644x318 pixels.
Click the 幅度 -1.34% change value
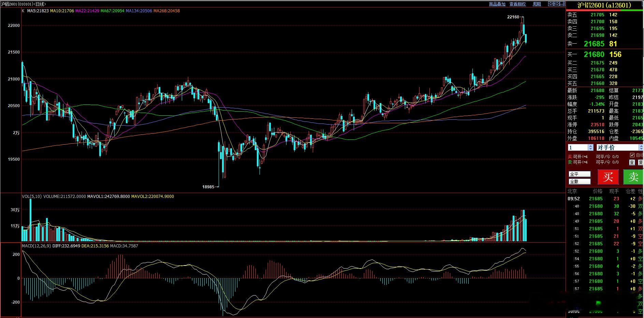pos(597,104)
